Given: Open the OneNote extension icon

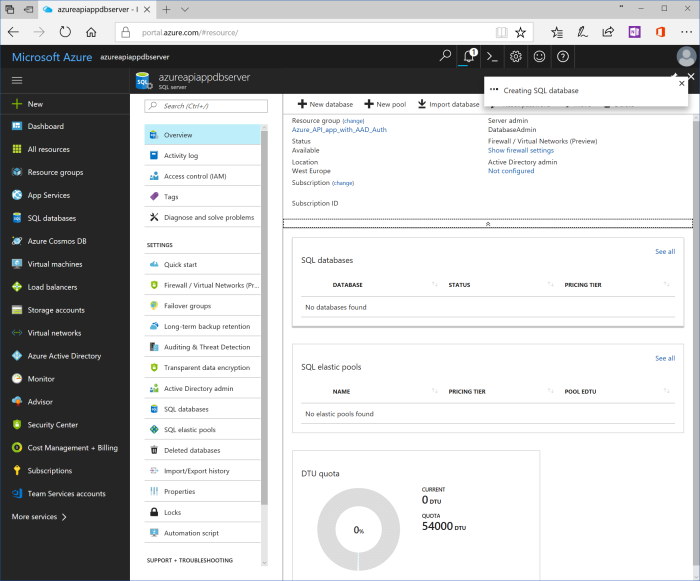Looking at the screenshot, I should pyautogui.click(x=634, y=32).
